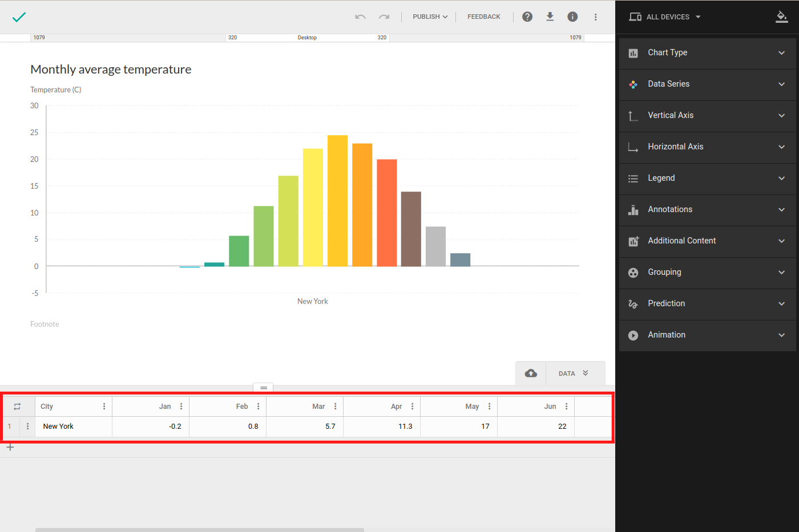This screenshot has height=532, width=799.
Task: Open the three-dot more options menu
Action: click(595, 17)
